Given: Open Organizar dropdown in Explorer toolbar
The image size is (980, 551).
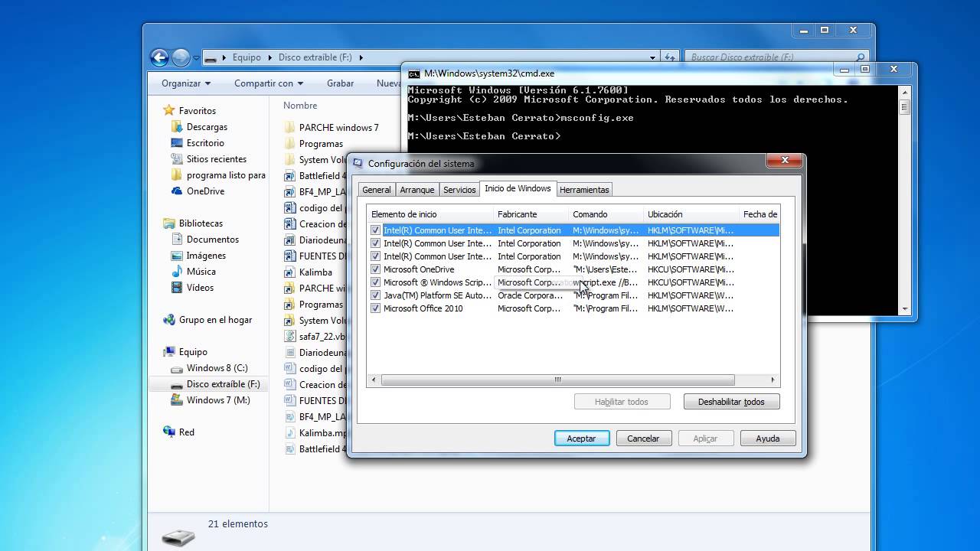Looking at the screenshot, I should click(x=186, y=83).
